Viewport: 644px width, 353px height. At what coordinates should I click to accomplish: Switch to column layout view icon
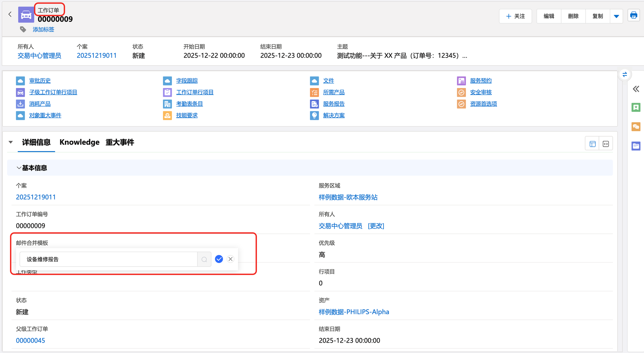pyautogui.click(x=592, y=144)
